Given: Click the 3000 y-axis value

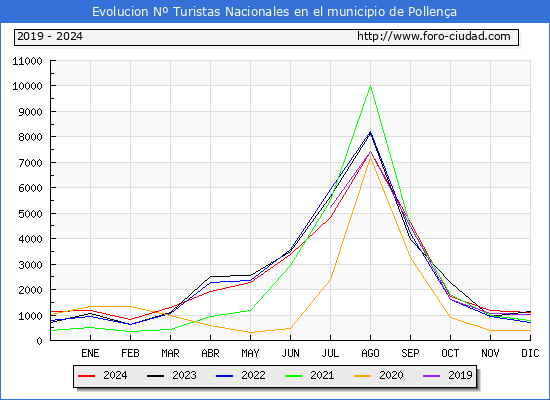Looking at the screenshot, I should pos(31,265).
